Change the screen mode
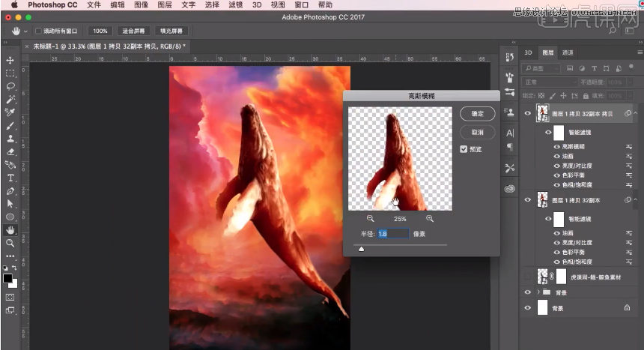644x350 pixels. [10, 310]
